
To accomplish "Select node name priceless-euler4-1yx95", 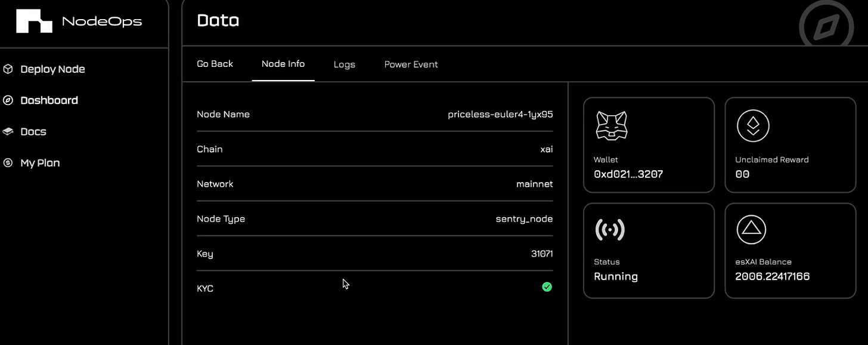I will [x=500, y=114].
